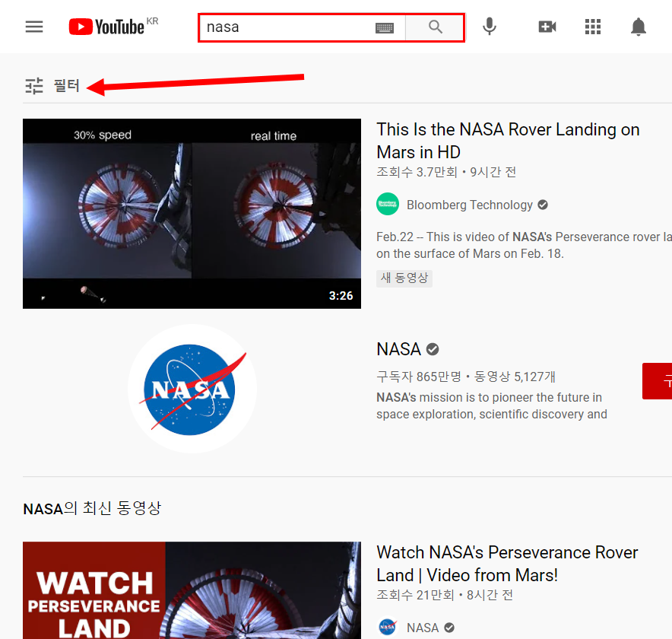This screenshot has width=672, height=639.
Task: Click subscriber count 구독자 865만명
Action: [x=419, y=377]
